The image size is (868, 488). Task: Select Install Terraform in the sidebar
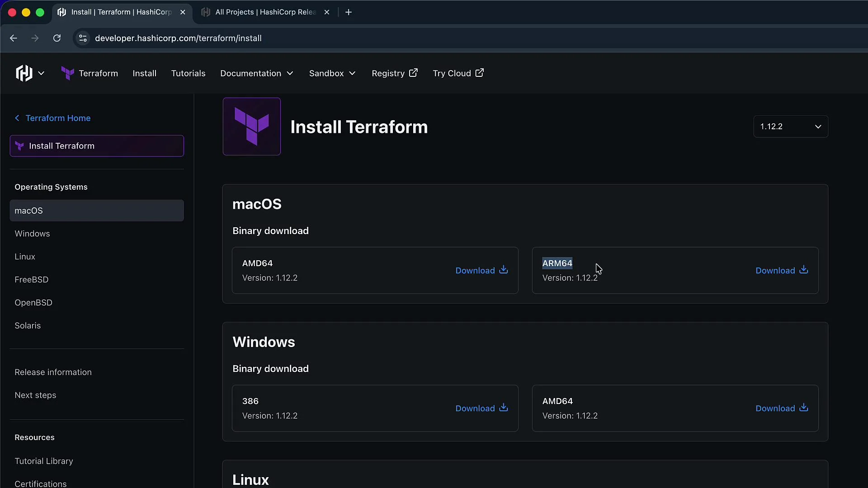[97, 146]
